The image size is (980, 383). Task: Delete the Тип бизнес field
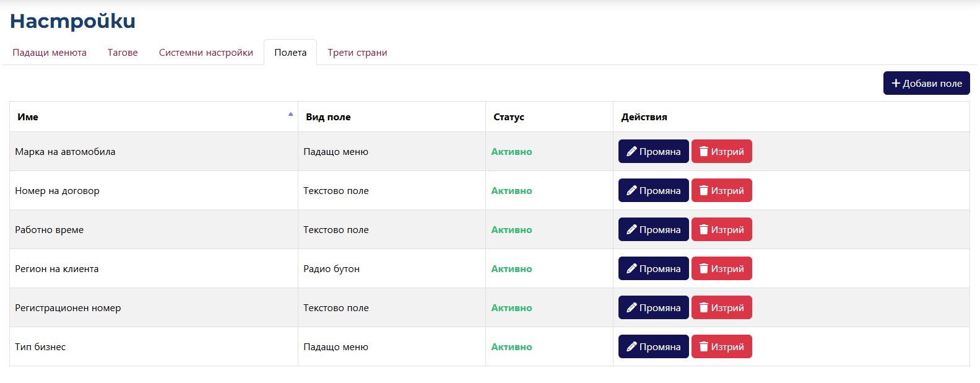pos(721,346)
